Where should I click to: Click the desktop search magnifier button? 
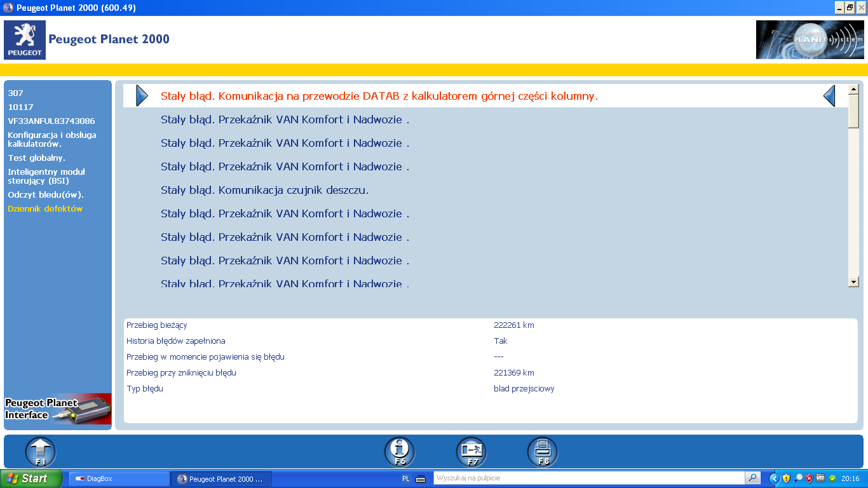752,478
